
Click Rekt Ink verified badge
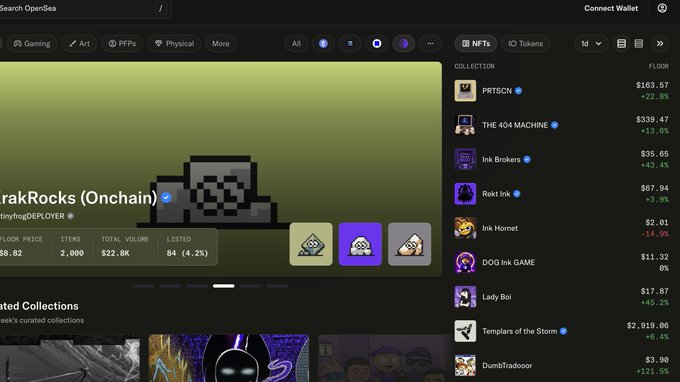pyautogui.click(x=517, y=194)
